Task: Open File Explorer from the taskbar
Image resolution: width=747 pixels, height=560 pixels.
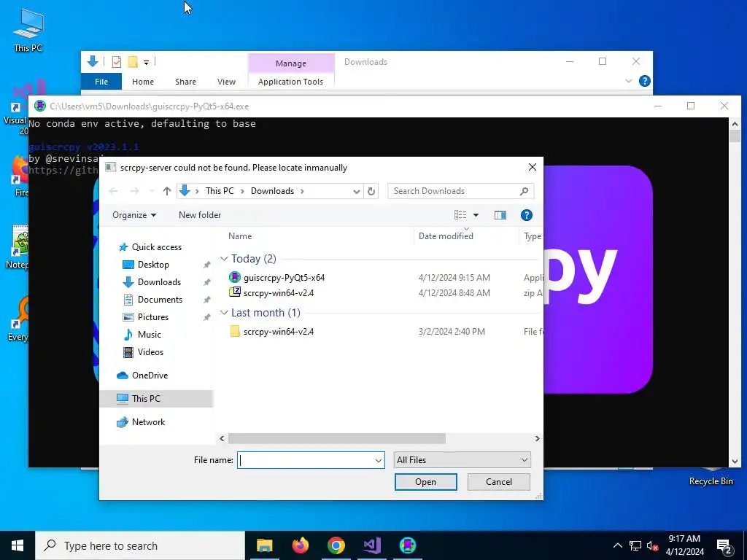Action: [264, 545]
